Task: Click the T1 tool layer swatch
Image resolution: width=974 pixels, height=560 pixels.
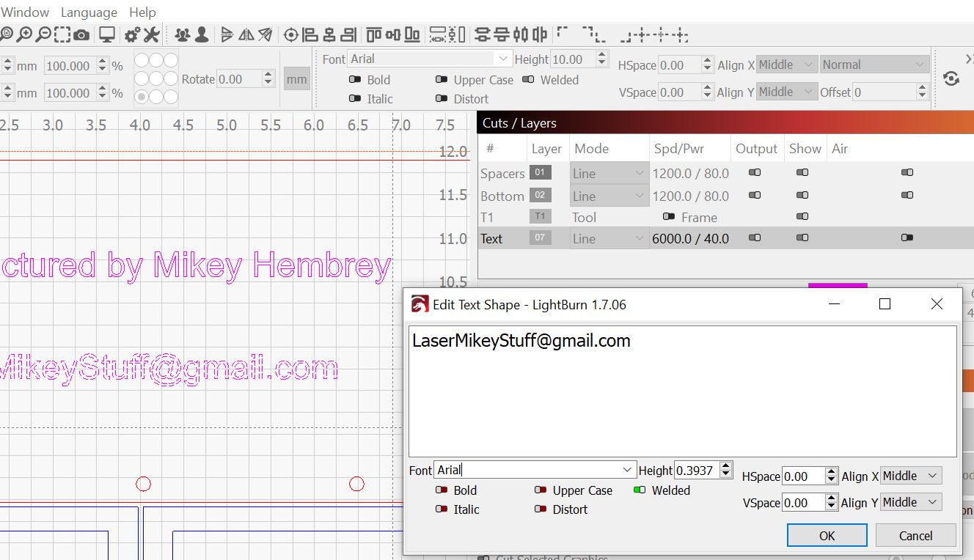Action: 541,216
